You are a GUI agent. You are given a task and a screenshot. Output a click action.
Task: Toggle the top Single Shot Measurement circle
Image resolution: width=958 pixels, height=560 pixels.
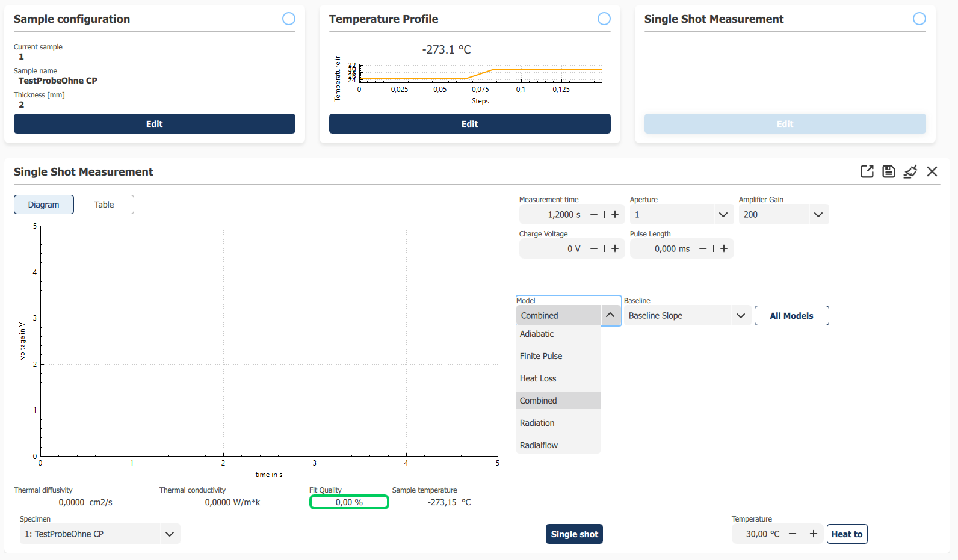[x=919, y=19]
